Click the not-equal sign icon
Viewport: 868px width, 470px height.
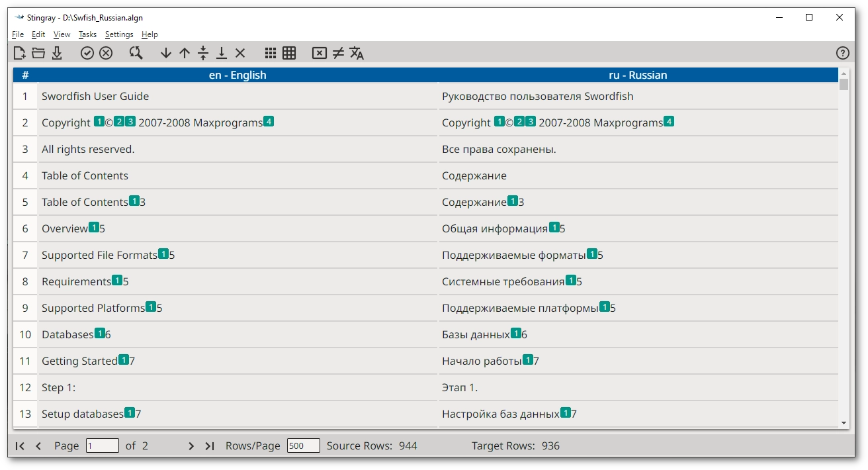tap(338, 53)
